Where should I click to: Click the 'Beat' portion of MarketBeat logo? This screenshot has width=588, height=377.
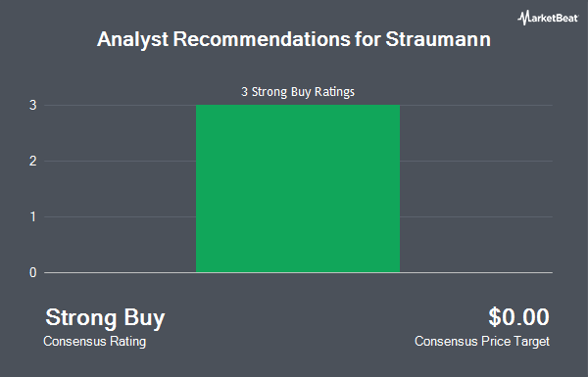pyautogui.click(x=565, y=18)
